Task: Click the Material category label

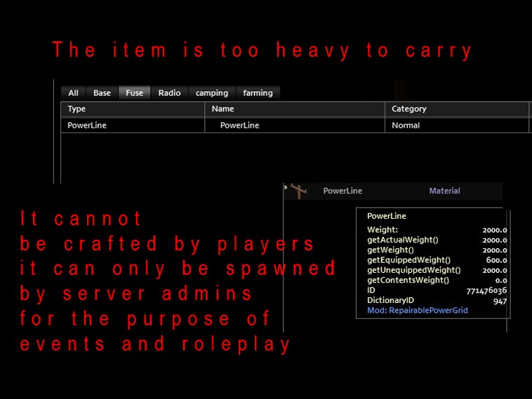Action: pyautogui.click(x=444, y=191)
